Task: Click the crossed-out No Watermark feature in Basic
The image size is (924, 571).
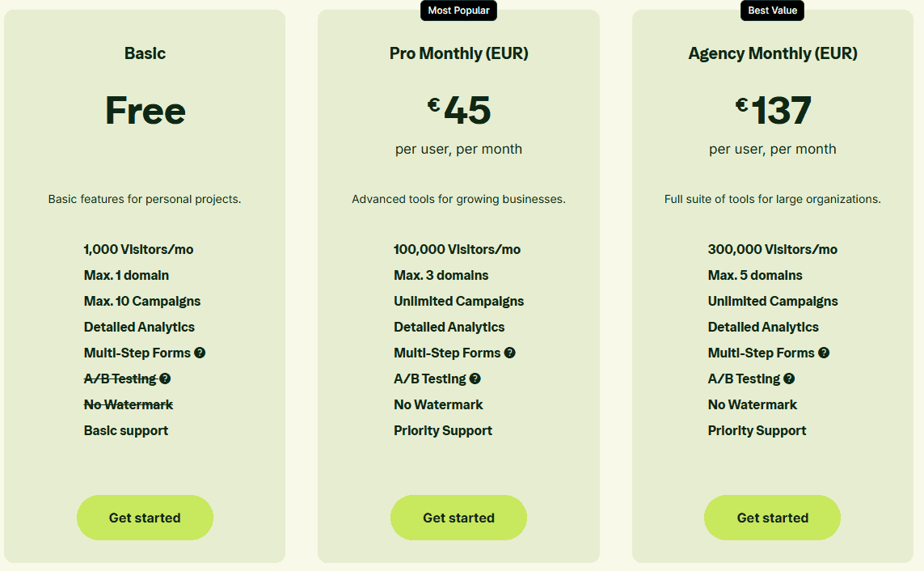Action: tap(128, 404)
